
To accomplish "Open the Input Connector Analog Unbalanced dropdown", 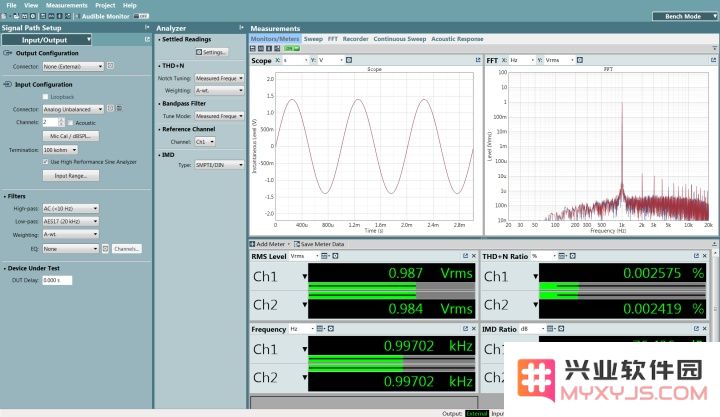I will [73, 109].
